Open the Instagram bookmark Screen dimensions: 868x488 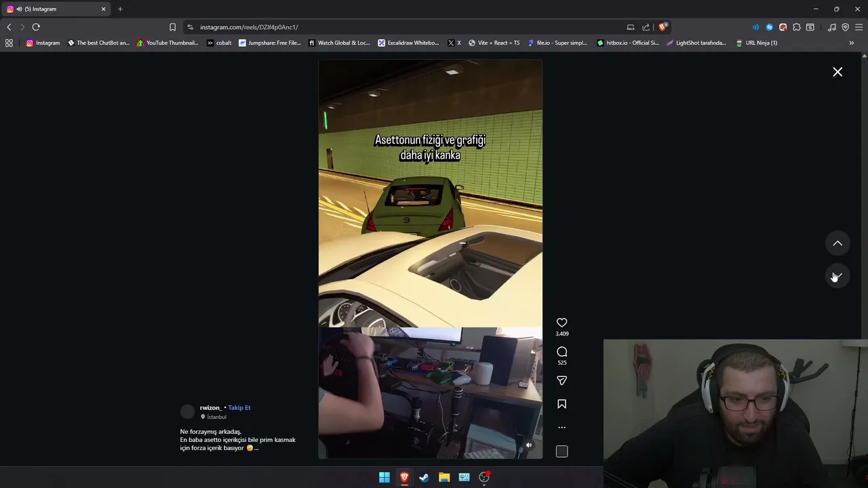[x=43, y=43]
